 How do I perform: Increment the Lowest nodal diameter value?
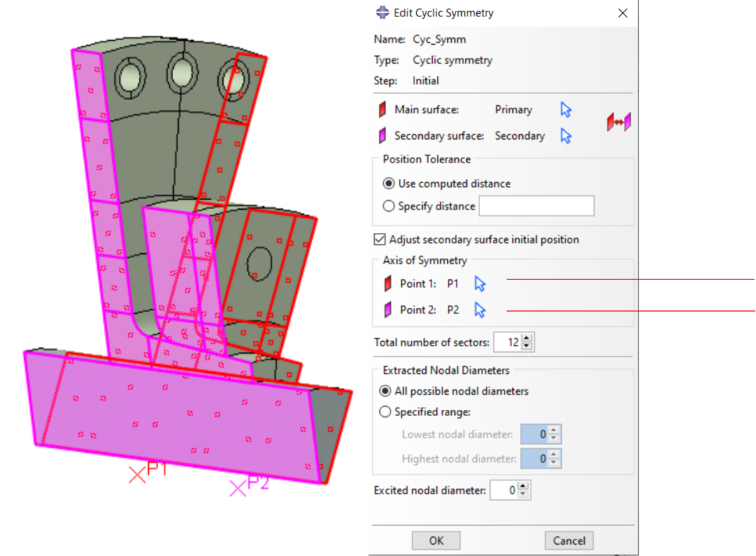(553, 430)
